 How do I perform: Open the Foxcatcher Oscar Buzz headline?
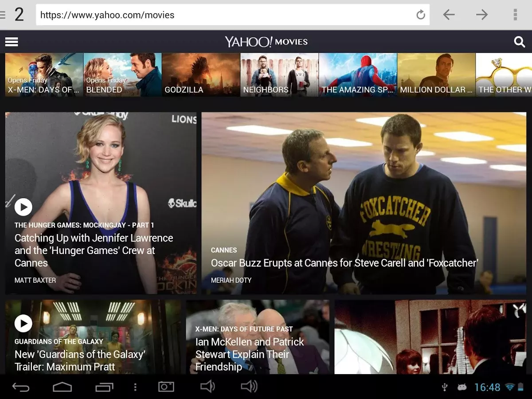[x=344, y=263]
